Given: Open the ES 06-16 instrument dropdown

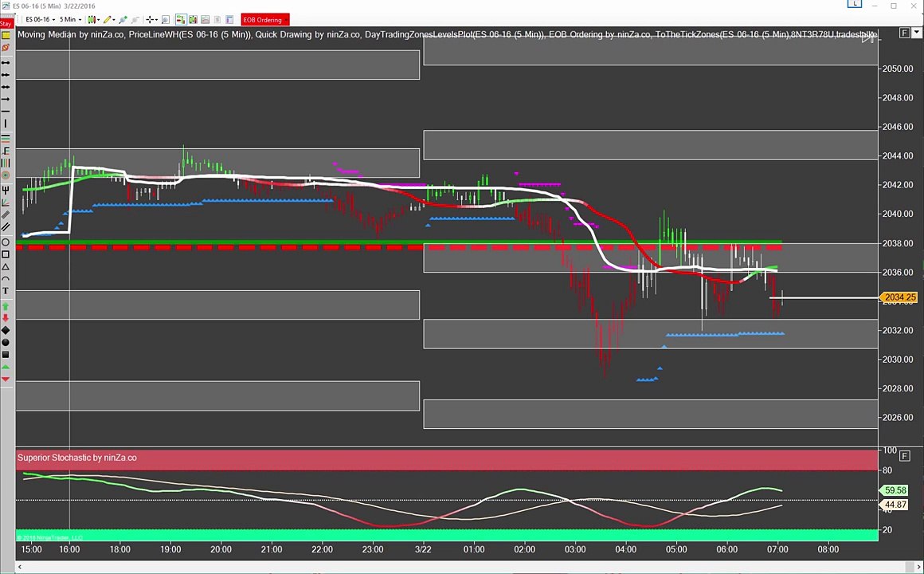Looking at the screenshot, I should pos(40,19).
